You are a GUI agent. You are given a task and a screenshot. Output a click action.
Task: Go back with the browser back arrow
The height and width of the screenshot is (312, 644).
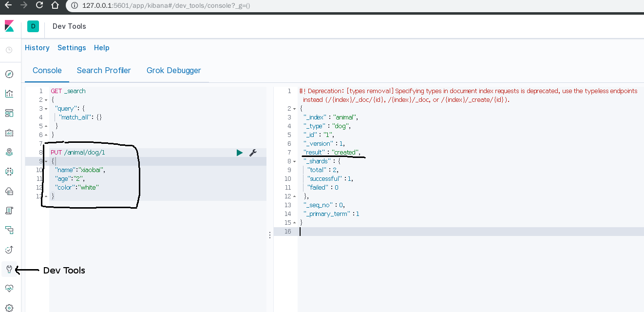[8, 5]
